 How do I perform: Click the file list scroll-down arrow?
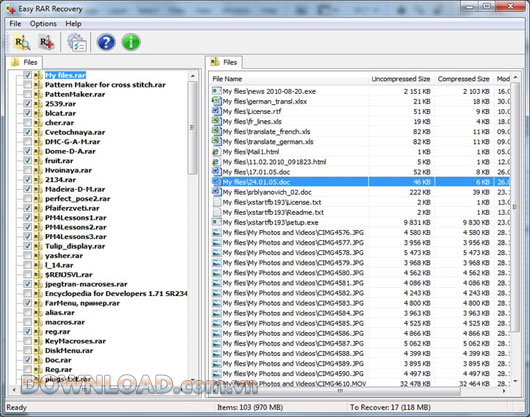(x=515, y=381)
